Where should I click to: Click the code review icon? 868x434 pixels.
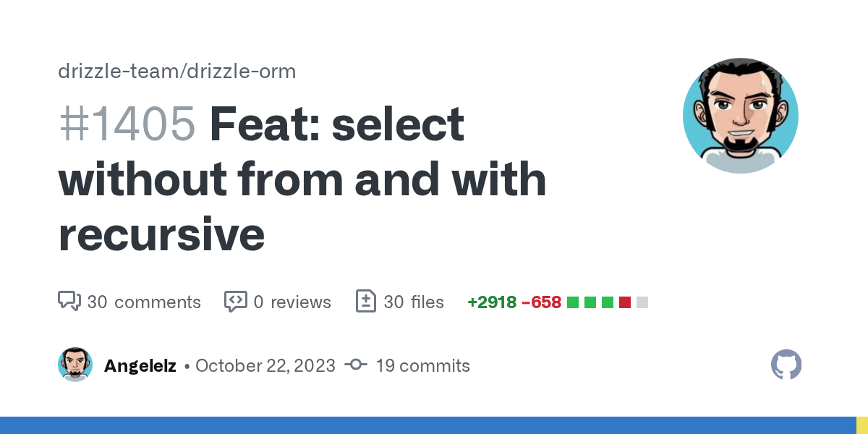tap(236, 301)
